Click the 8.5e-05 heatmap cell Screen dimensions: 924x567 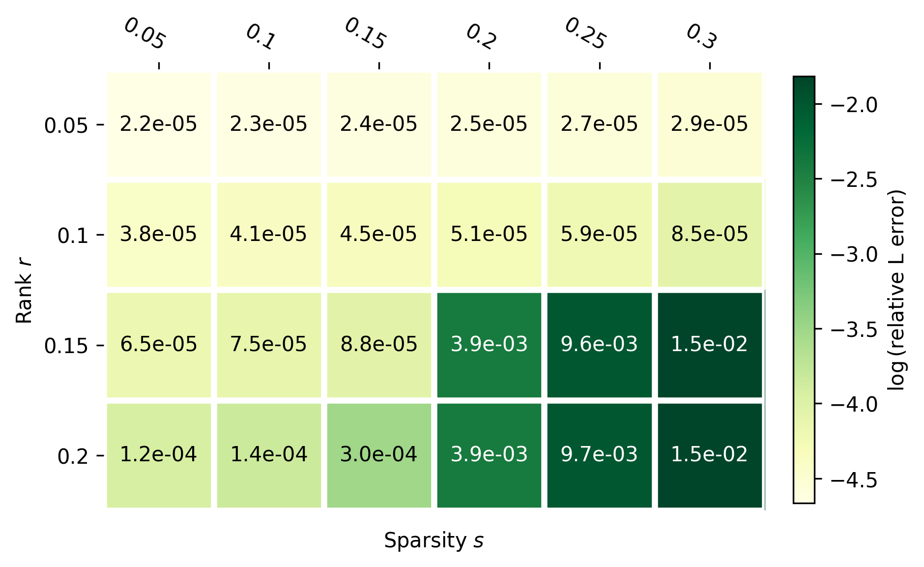709,235
